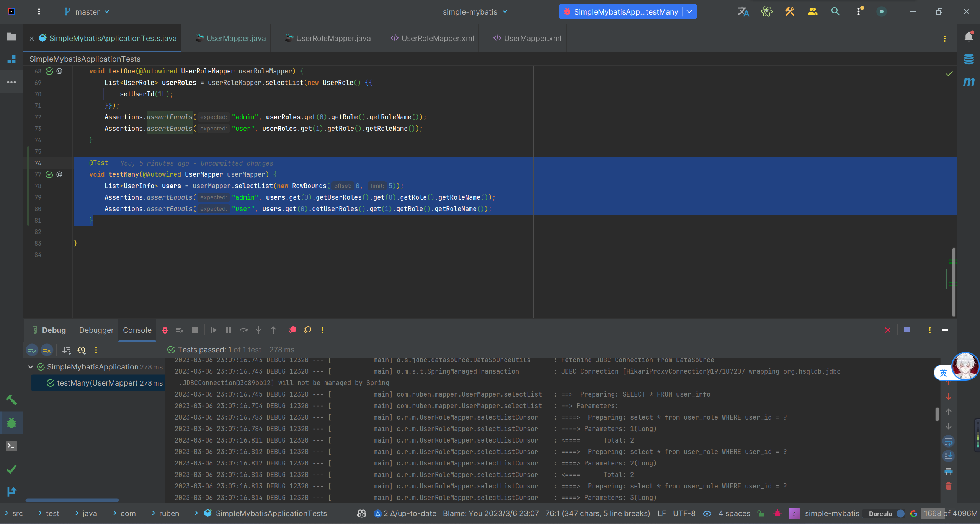
Task: Open the master branch dropdown
Action: (87, 12)
